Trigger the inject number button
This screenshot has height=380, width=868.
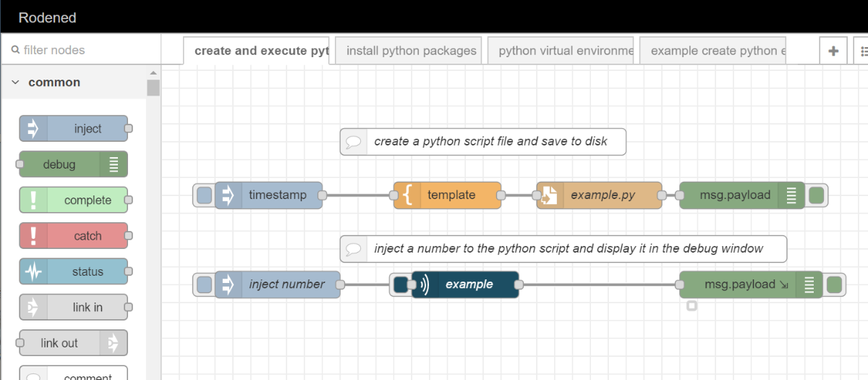tap(205, 284)
